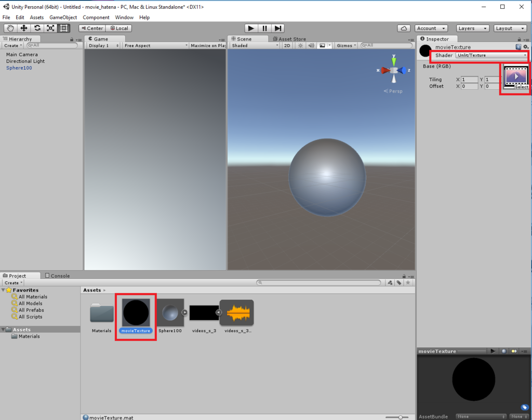The image size is (532, 420).
Task: Open the Window menu
Action: point(124,17)
